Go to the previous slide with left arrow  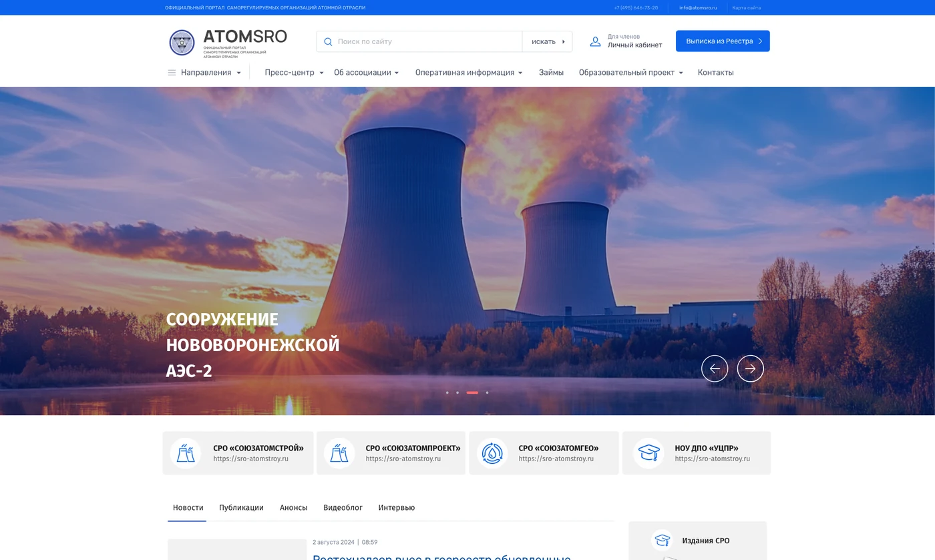[x=715, y=368]
